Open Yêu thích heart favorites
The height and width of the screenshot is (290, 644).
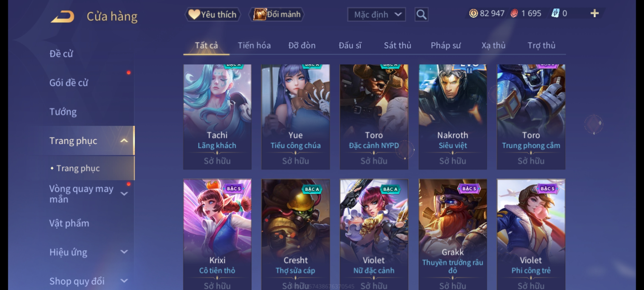click(213, 15)
